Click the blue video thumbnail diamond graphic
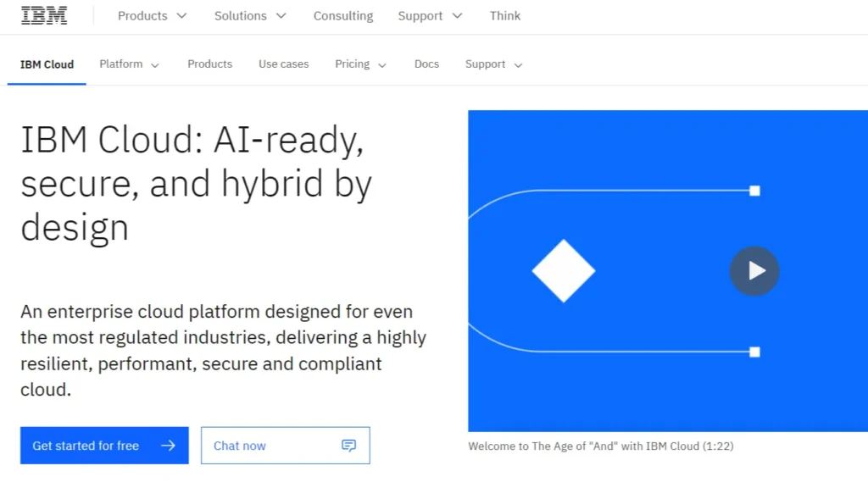 click(564, 270)
